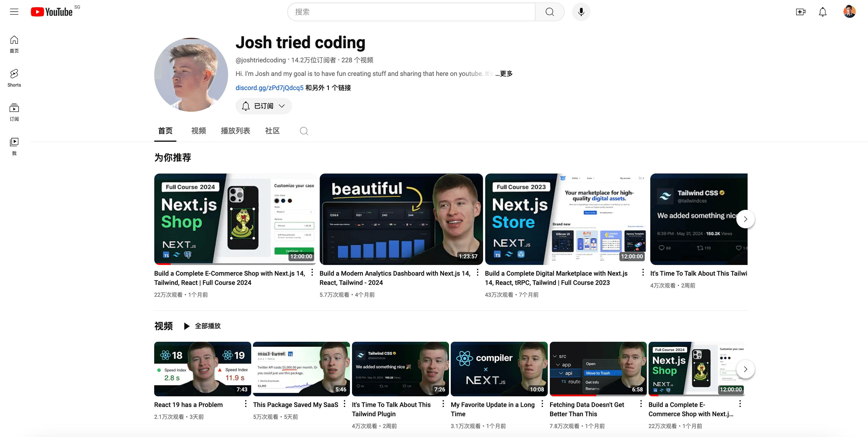The image size is (868, 437).
Task: Open title Fetching Data Doesn't Get Better
Action: click(587, 409)
